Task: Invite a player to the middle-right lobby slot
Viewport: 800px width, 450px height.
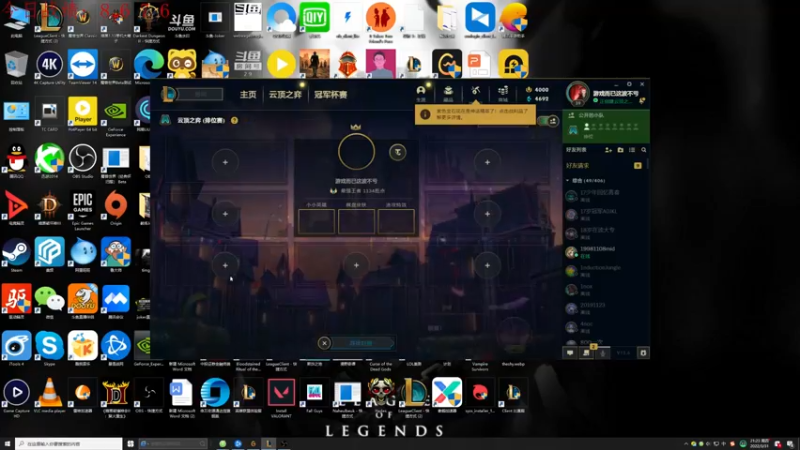Action: click(x=487, y=214)
